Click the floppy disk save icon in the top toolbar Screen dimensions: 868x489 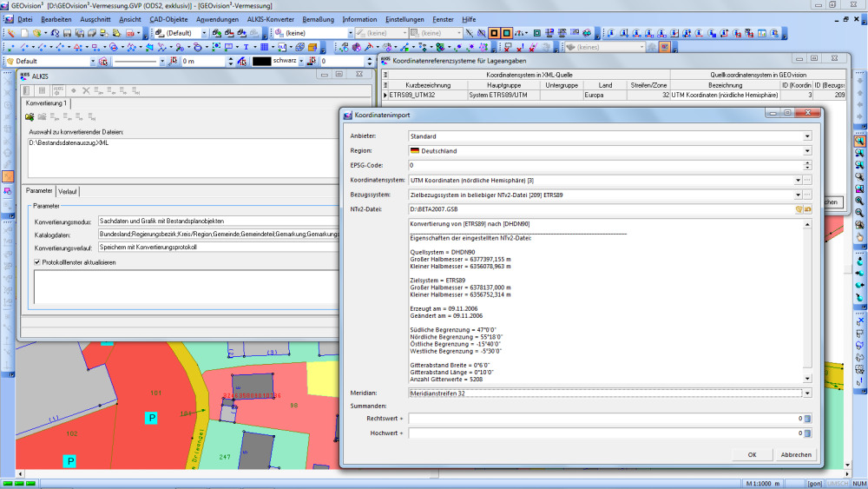[67, 33]
